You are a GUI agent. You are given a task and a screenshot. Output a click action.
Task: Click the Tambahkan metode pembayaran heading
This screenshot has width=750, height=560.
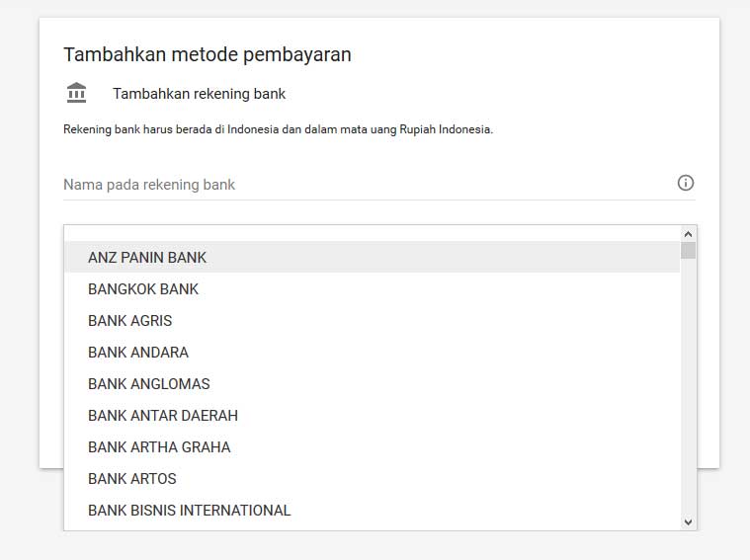click(208, 54)
